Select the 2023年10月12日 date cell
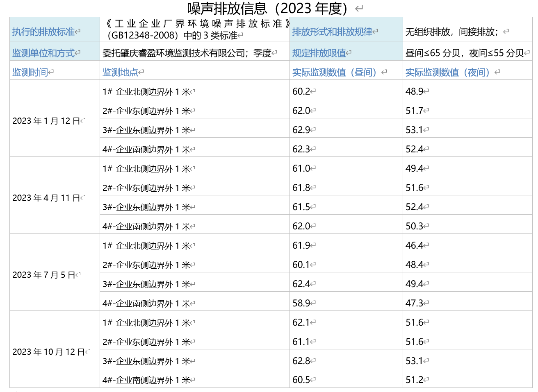 click(x=55, y=349)
